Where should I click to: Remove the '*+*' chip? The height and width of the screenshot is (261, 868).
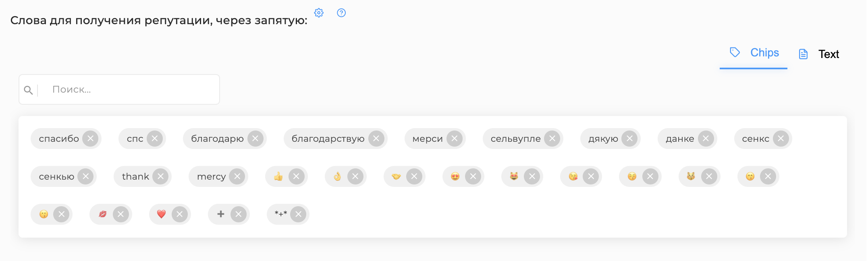298,214
